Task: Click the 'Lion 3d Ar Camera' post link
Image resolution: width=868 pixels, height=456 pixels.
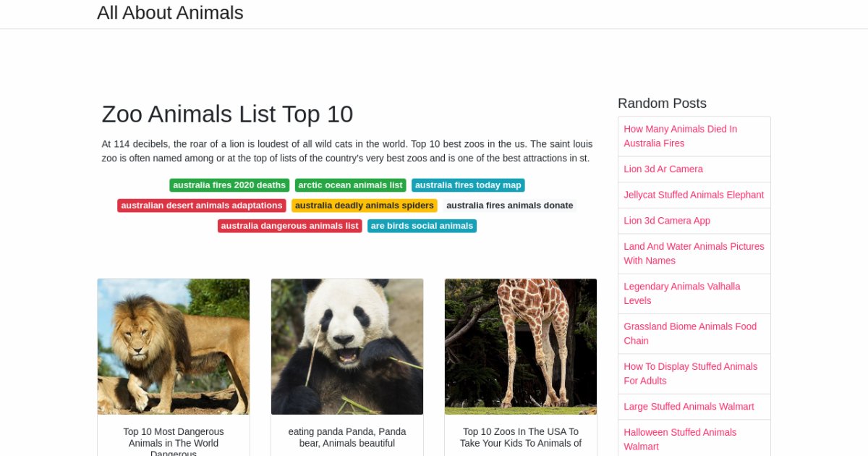Action: 663,169
